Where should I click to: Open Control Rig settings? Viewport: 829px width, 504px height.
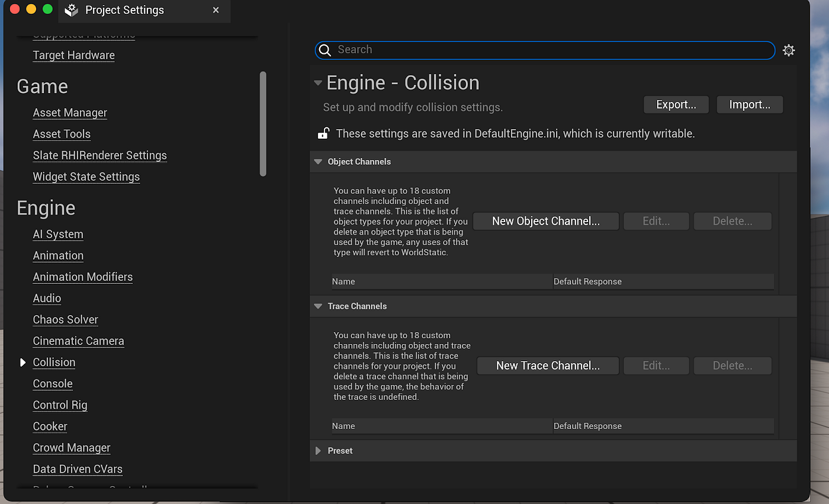[x=60, y=405]
